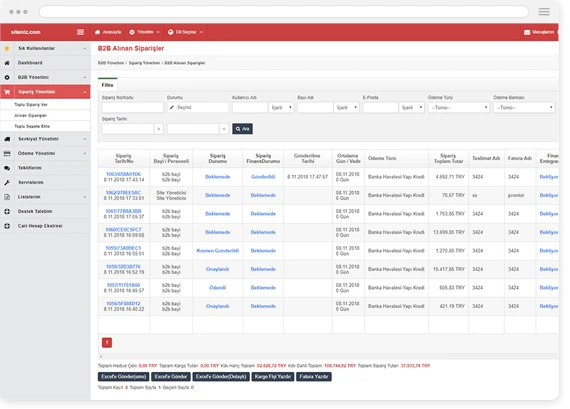Go to page 1 in pagination
Viewport: 570px width, 409px height.
click(107, 342)
